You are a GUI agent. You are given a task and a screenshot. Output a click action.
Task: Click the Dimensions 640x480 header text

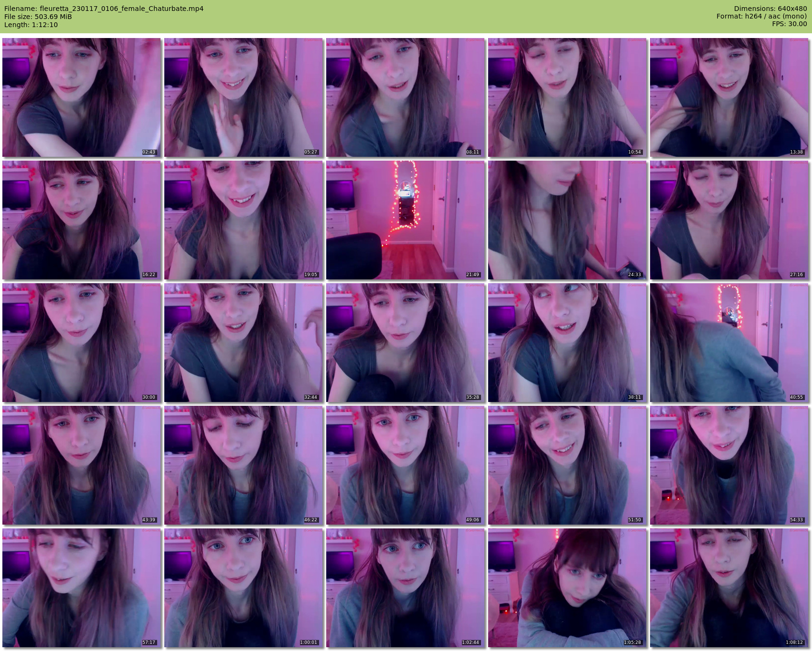[770, 9]
